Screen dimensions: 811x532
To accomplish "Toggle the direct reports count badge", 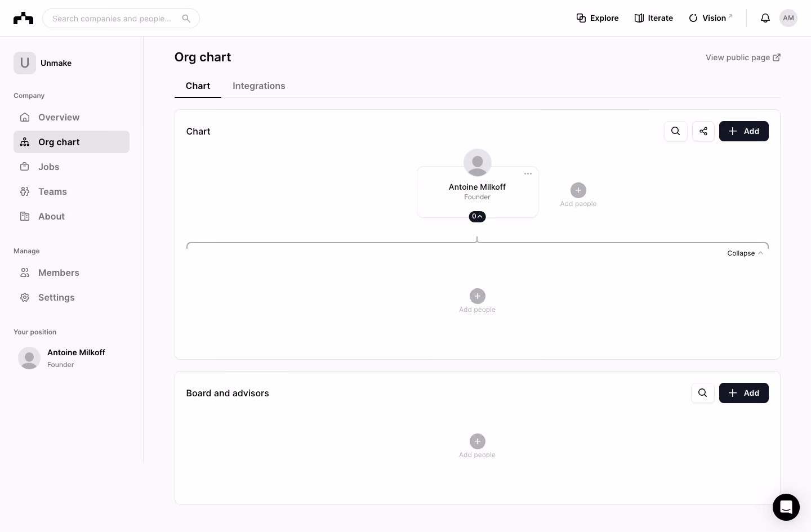I will (478, 217).
